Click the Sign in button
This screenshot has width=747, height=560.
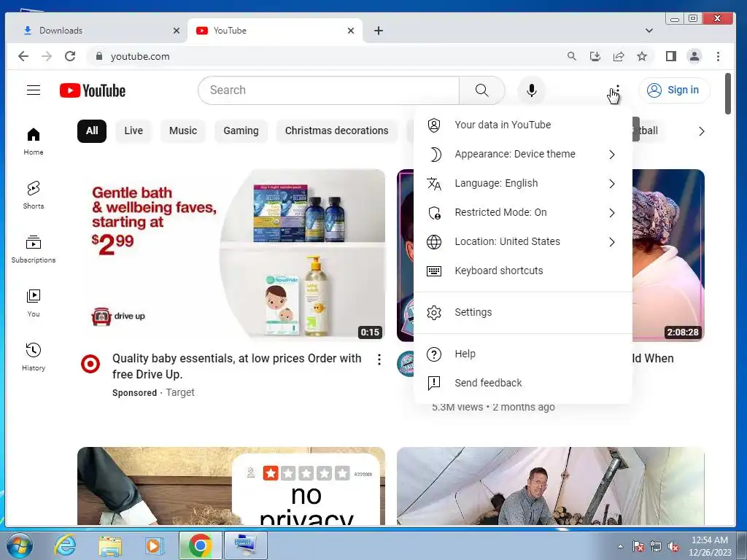click(x=675, y=90)
